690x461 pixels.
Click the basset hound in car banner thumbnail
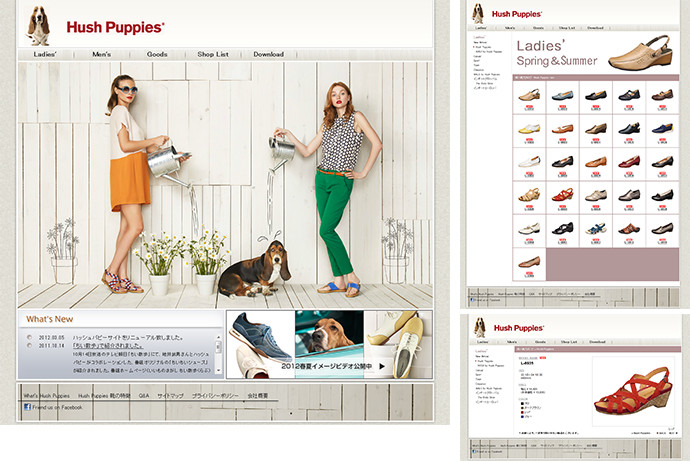coord(329,344)
